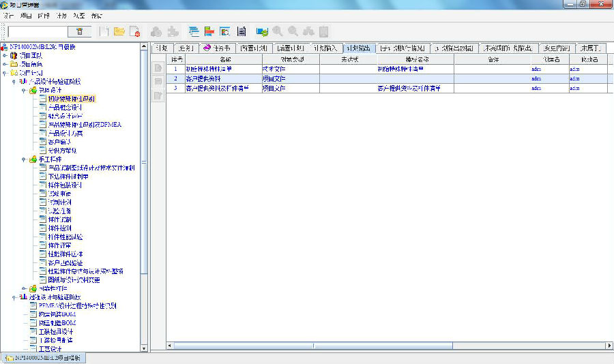This screenshot has width=614, height=364.
Task: Click the open folder toolbar icon
Action: click(x=119, y=31)
